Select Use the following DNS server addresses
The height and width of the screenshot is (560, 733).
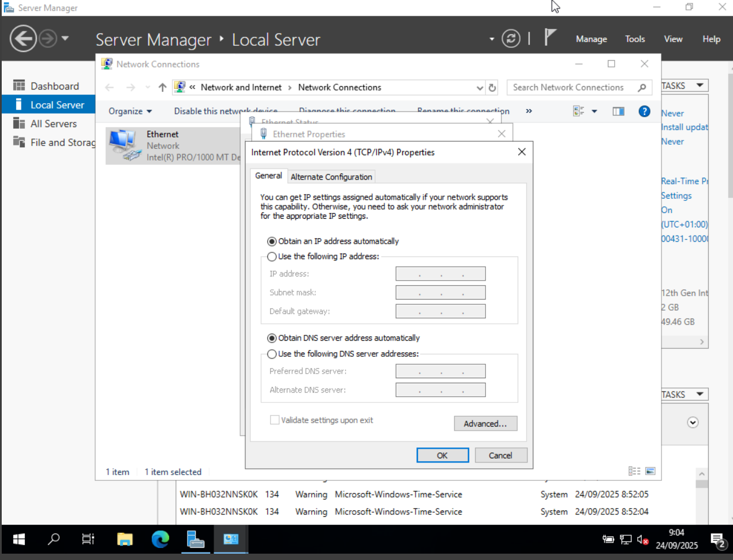272,354
